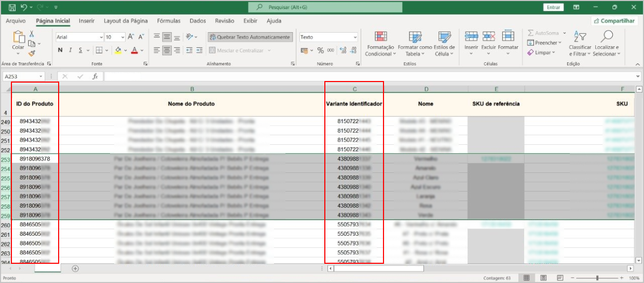Click the Increase Indent icon

pyautogui.click(x=200, y=50)
